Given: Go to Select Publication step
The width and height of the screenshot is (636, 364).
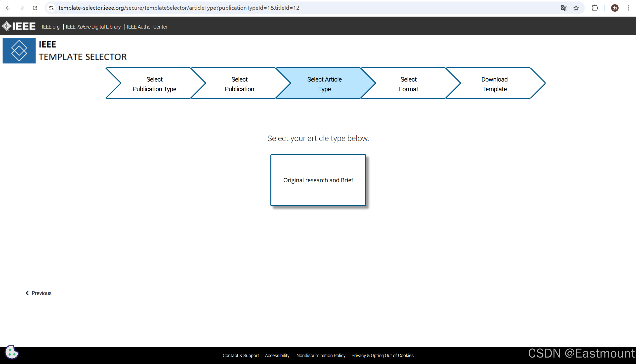Looking at the screenshot, I should (x=239, y=84).
